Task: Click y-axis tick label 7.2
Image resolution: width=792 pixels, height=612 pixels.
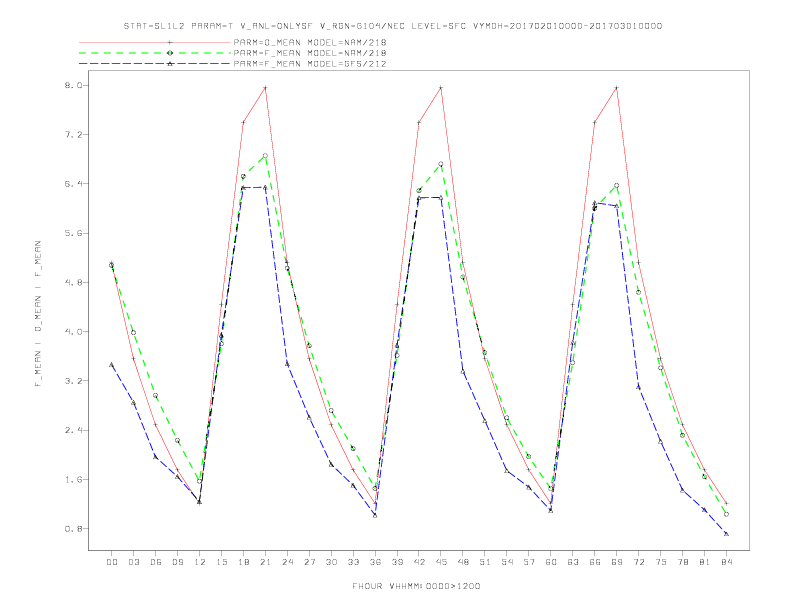Action: pos(73,135)
